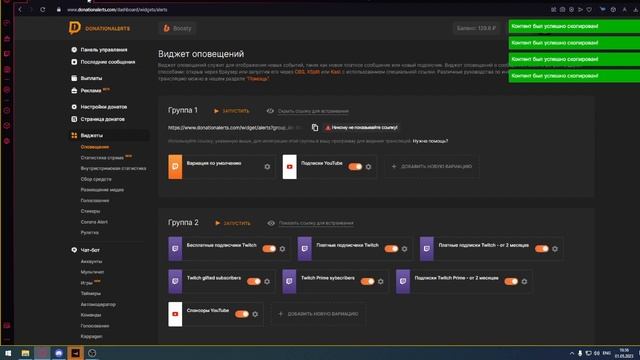Toggle Подписки Twitch Prime от 2 месяцев
640x360 pixels.
coord(511,281)
